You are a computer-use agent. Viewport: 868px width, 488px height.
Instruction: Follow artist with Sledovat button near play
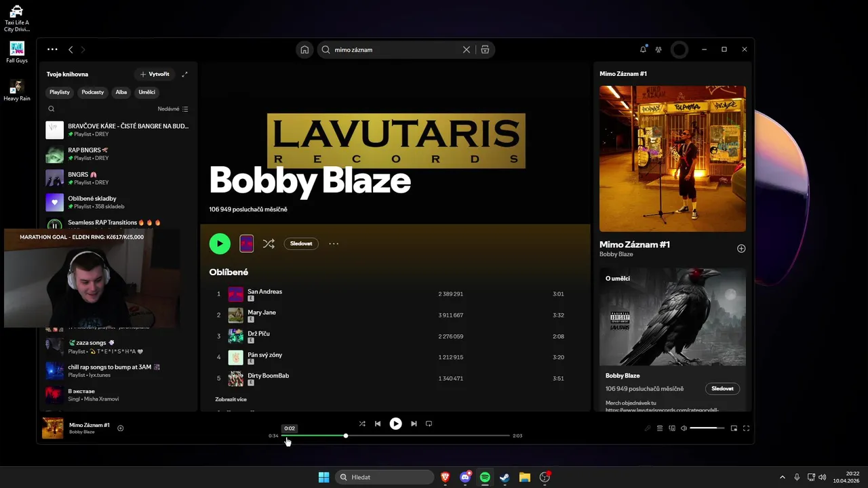[301, 244]
